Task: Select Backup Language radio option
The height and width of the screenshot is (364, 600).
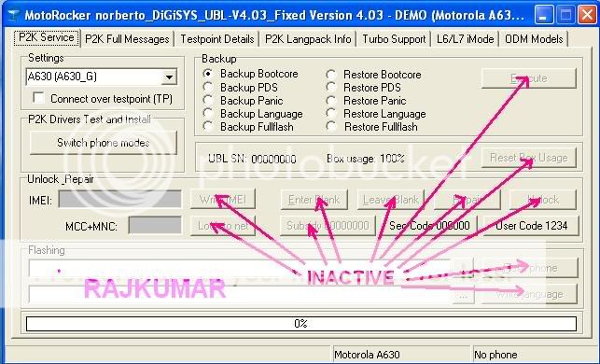Action: click(x=208, y=113)
